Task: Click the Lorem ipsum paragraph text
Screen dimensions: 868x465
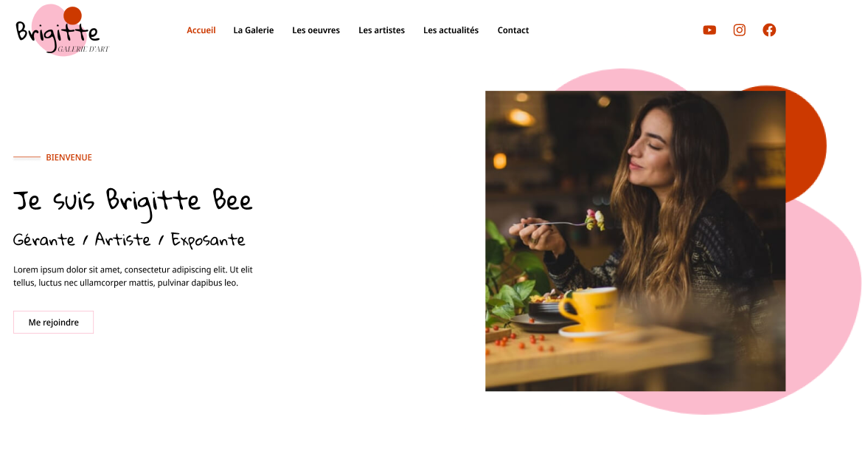Action: (x=133, y=276)
